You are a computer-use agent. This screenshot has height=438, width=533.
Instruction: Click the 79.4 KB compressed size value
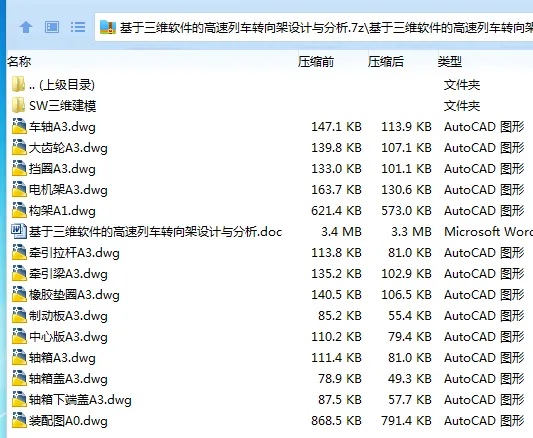pyautogui.click(x=410, y=337)
